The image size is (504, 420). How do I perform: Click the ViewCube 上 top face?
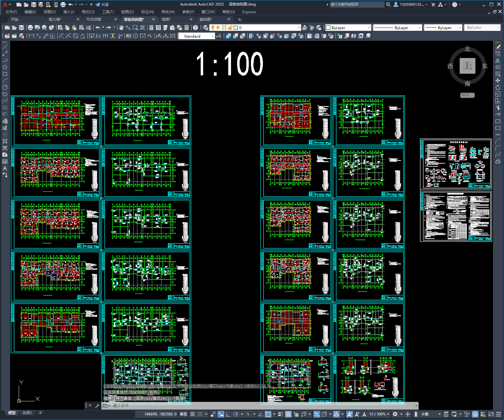tap(467, 66)
